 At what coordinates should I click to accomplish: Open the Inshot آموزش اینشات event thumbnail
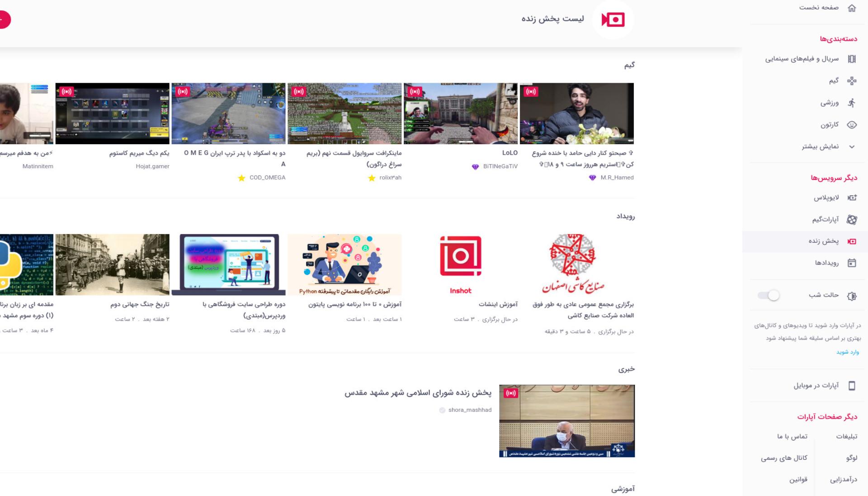(461, 265)
